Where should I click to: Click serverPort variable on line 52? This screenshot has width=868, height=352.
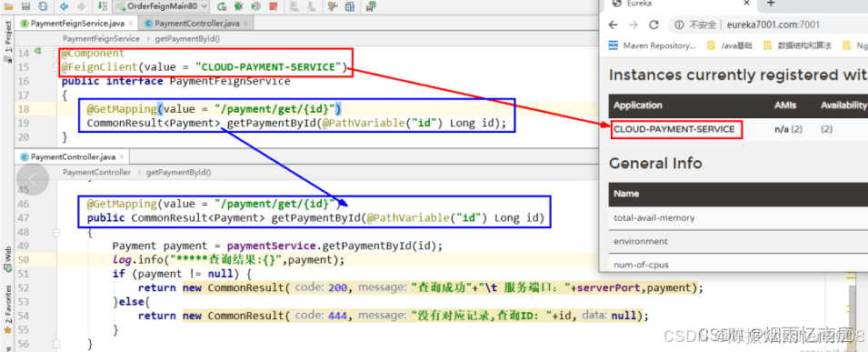[x=609, y=288]
